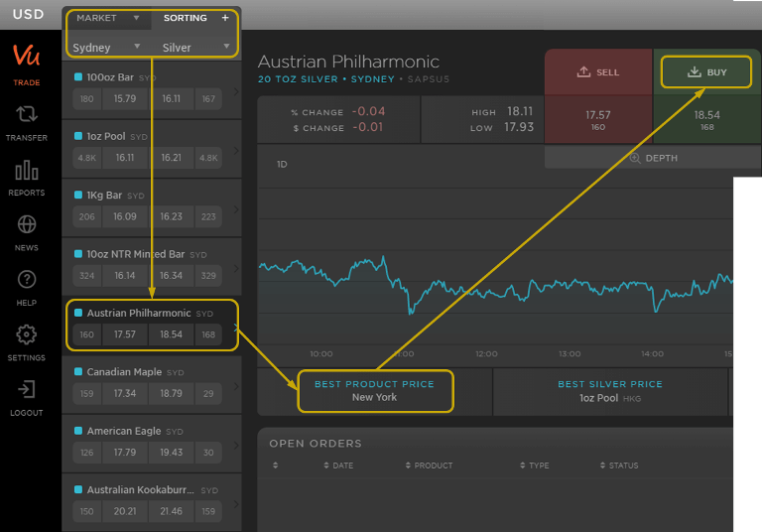Screen dimensions: 762x532
Task: Click the upload icon on SELL
Action: [583, 72]
